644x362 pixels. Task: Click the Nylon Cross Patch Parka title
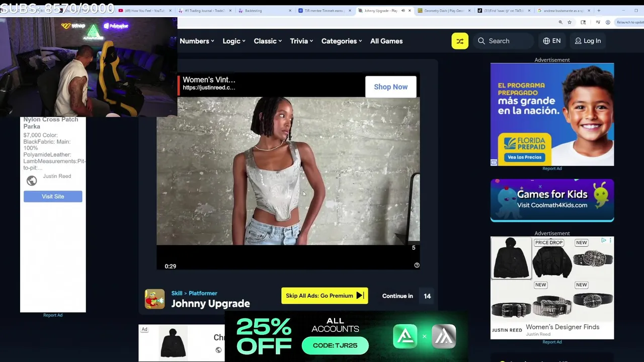point(51,123)
